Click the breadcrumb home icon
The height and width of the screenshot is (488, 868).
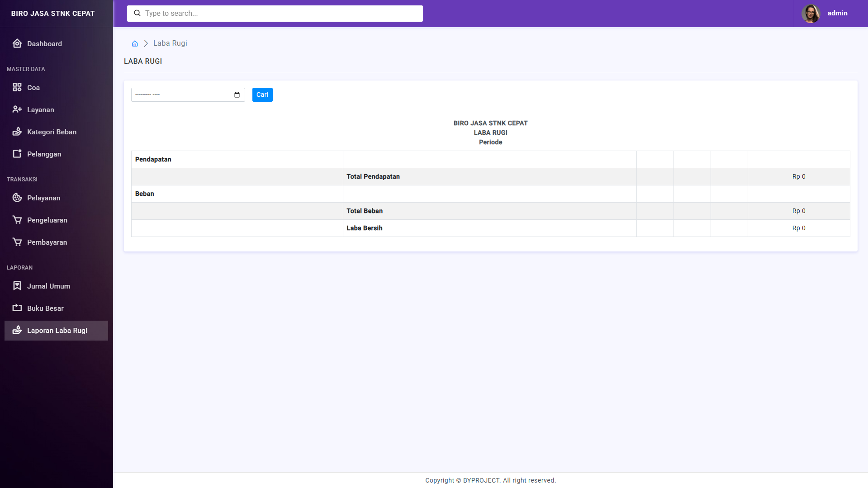click(x=135, y=43)
